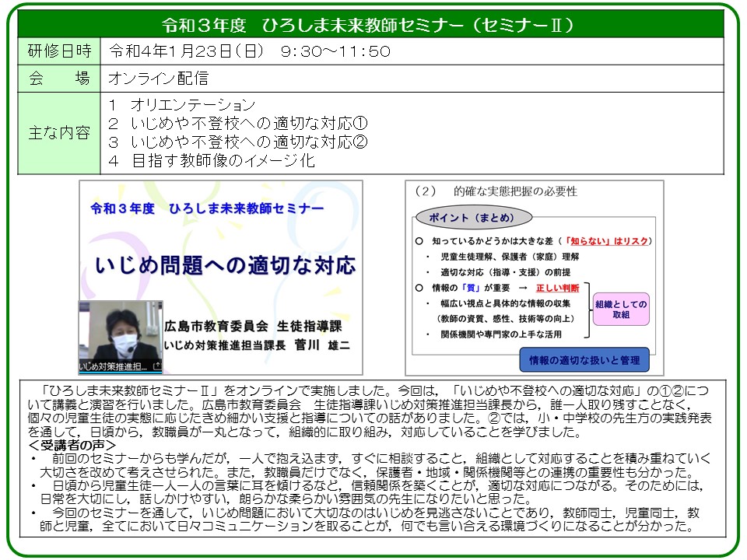The height and width of the screenshot is (560, 747).
Task: Click the red 正しい判断 text
Action: coord(557,288)
